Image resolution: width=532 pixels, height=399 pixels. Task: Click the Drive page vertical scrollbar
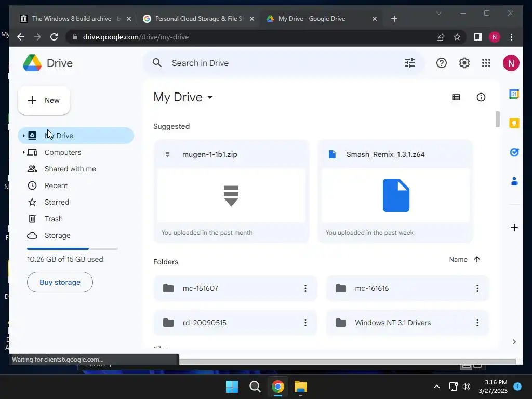[x=498, y=119]
